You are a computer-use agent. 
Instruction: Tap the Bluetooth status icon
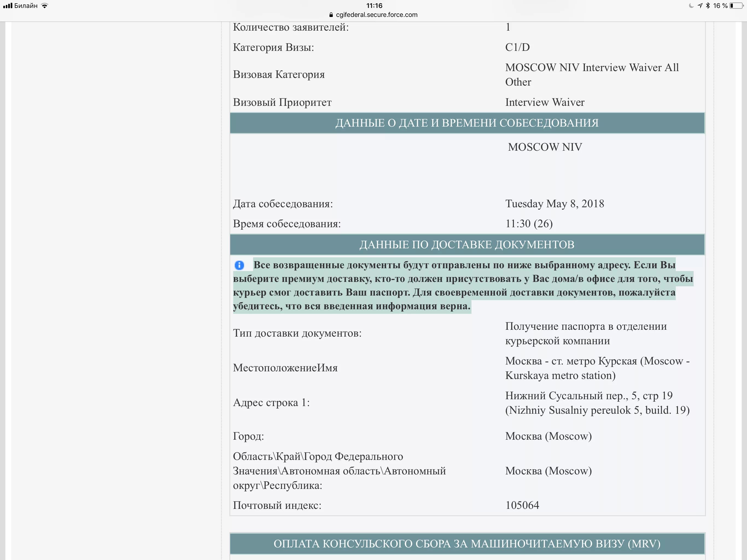point(708,5)
